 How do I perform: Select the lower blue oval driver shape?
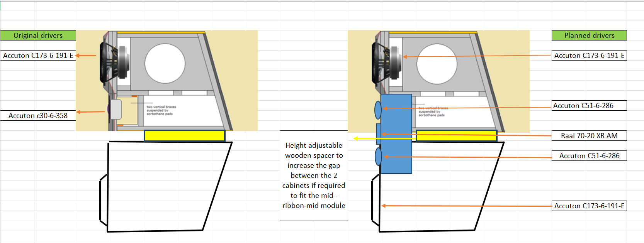click(x=378, y=157)
